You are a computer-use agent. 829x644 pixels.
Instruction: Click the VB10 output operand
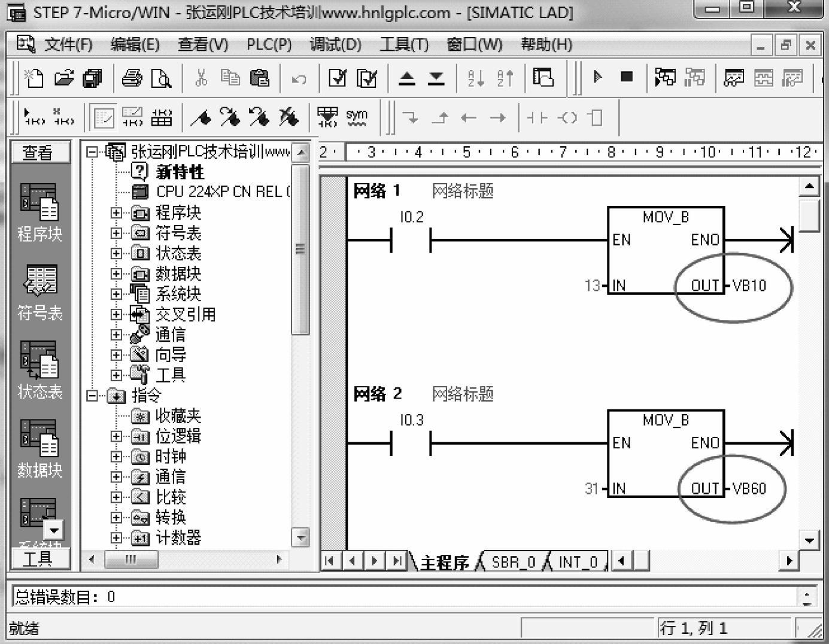coord(749,285)
